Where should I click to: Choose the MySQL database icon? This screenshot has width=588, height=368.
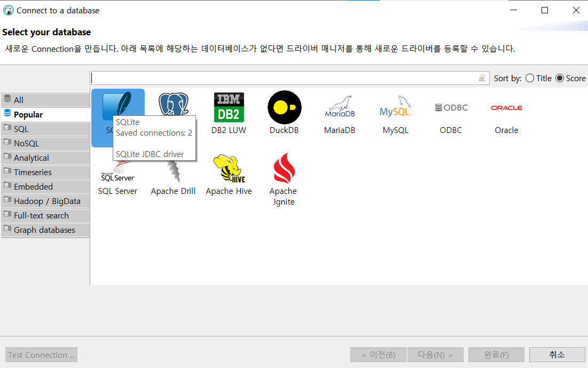tap(395, 113)
